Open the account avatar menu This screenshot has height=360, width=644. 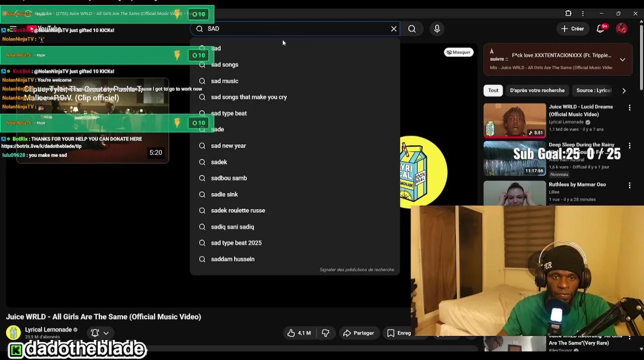coord(621,29)
